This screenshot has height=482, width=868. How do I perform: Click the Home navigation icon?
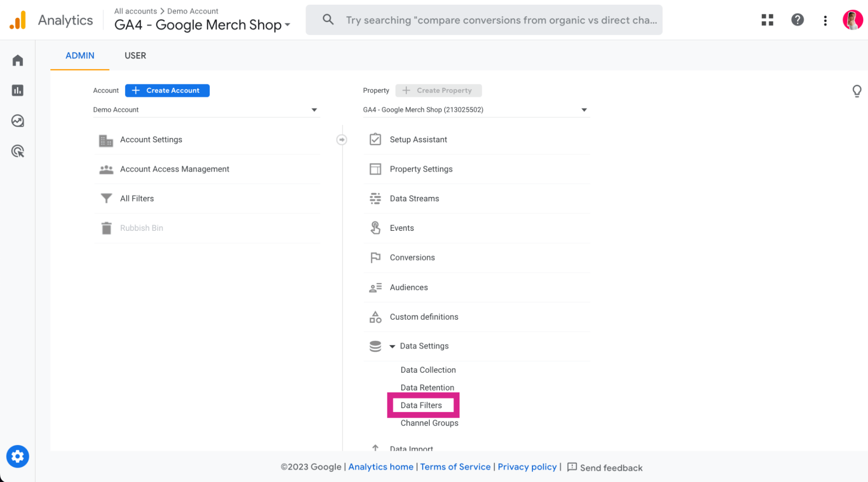click(17, 60)
